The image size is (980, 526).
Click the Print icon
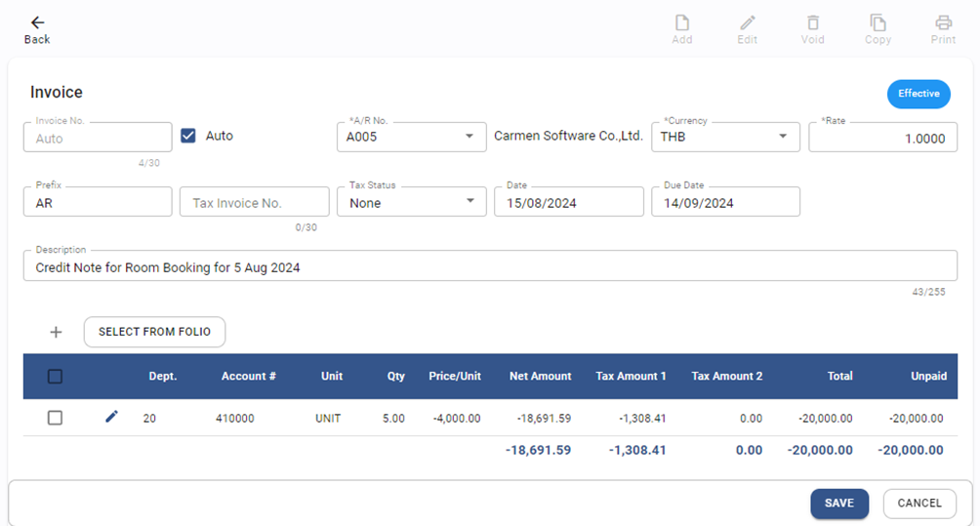(943, 23)
